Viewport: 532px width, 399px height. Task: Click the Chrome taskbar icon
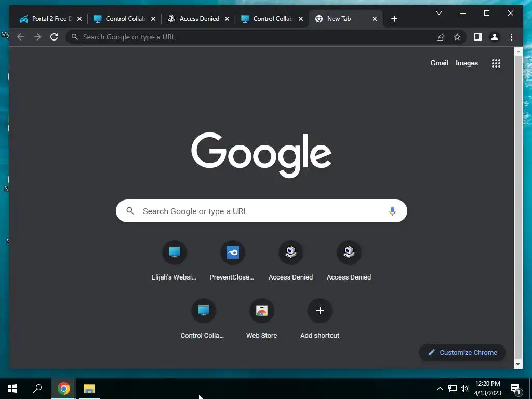(x=63, y=389)
